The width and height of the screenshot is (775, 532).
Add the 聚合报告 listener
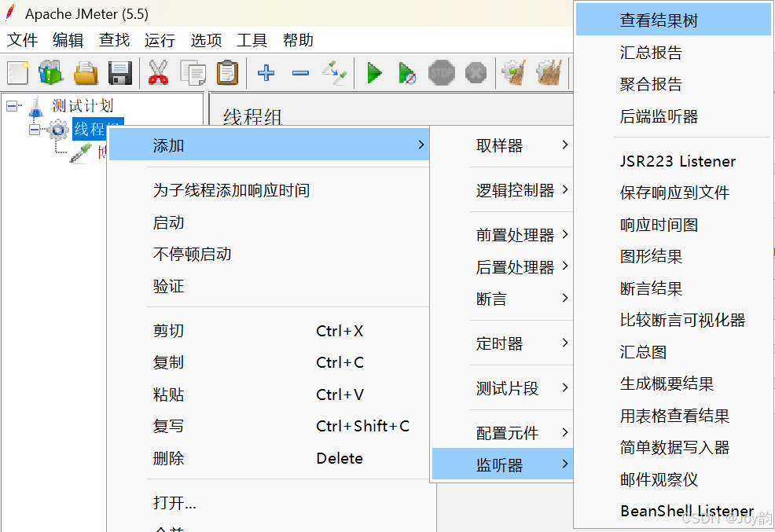click(674, 84)
